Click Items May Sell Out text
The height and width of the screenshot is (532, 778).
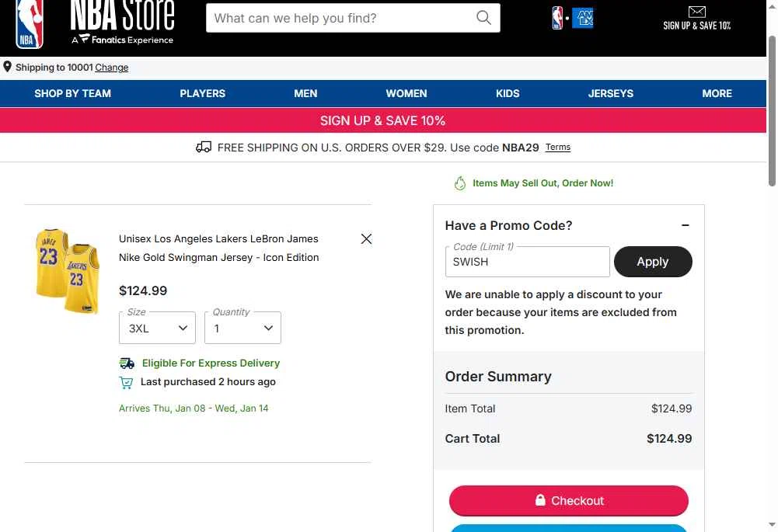point(543,183)
